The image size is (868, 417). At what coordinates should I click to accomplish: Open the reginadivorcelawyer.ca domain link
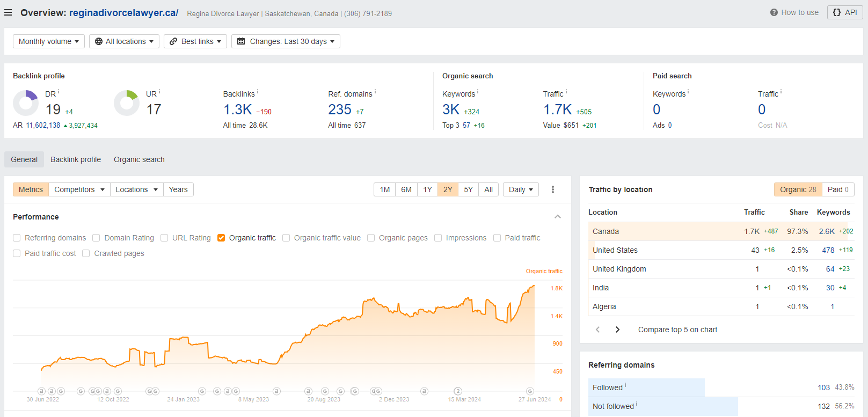(x=123, y=13)
